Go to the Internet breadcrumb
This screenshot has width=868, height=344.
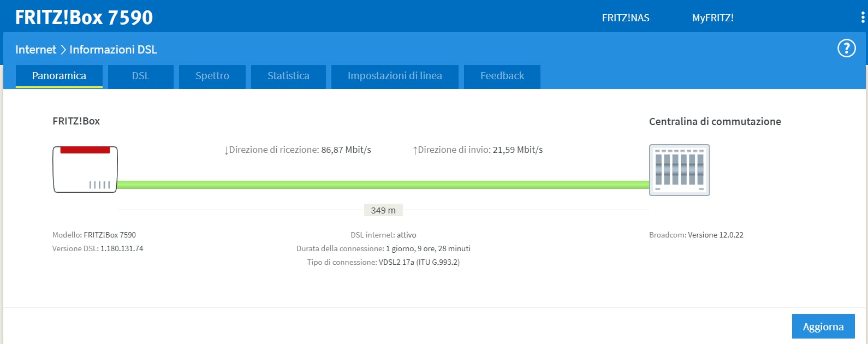pyautogui.click(x=35, y=49)
